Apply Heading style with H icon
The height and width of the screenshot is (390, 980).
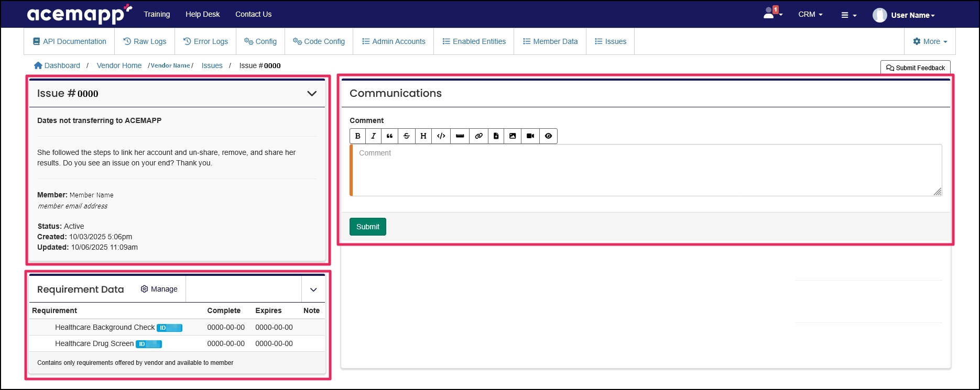point(423,136)
